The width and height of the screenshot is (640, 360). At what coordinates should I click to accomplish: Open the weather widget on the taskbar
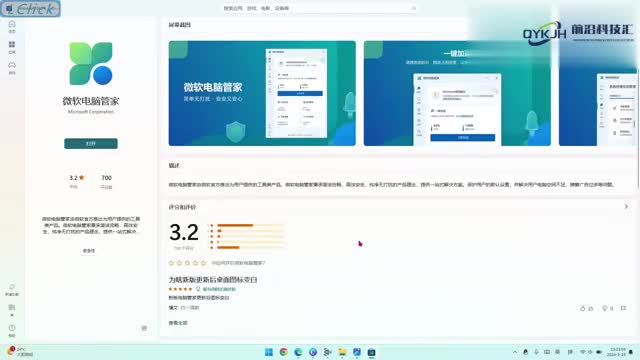tap(20, 352)
